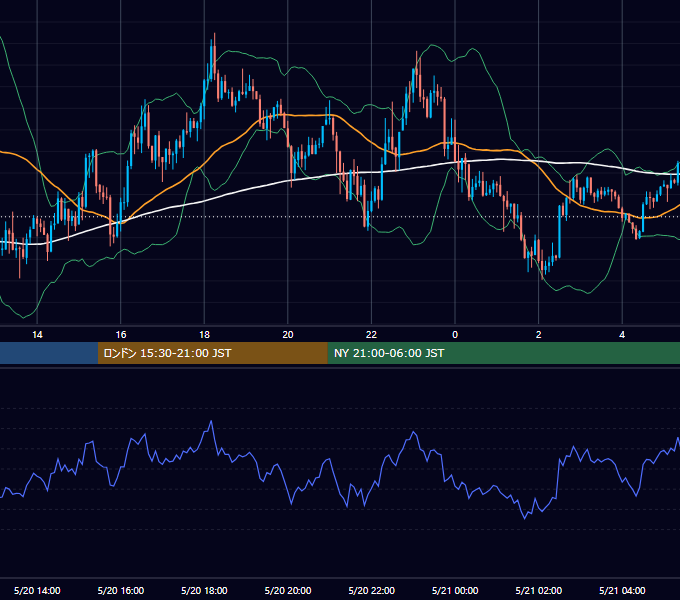Click the 5/21 04:00 time label

622,590
